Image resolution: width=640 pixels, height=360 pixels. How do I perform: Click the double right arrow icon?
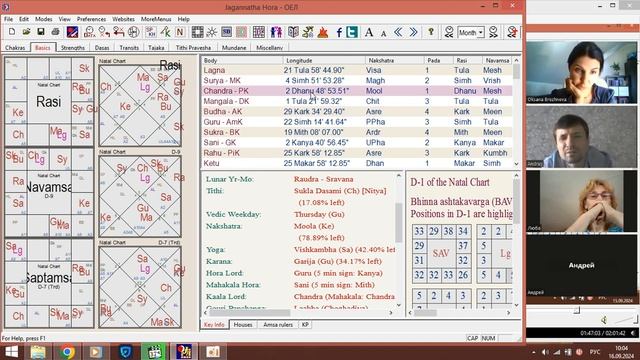(413, 32)
